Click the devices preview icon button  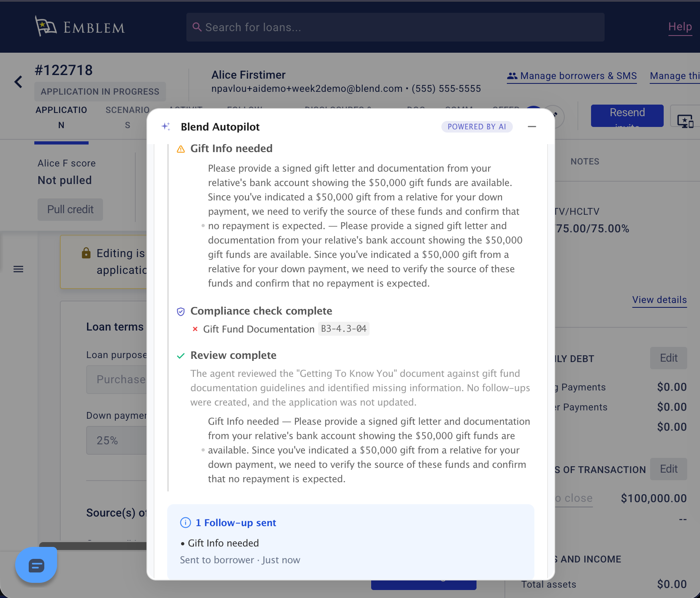coord(685,120)
